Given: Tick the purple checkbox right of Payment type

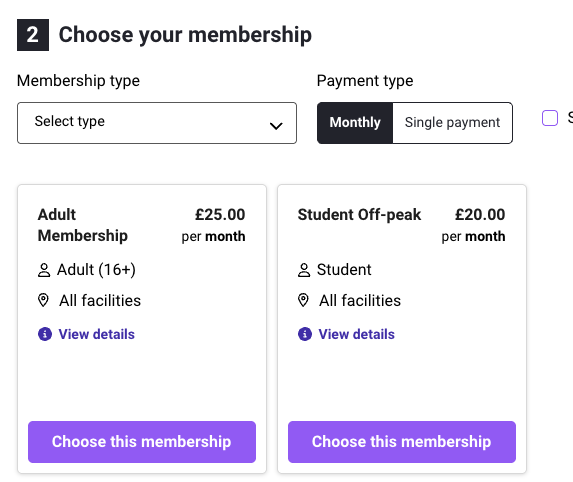Looking at the screenshot, I should coord(550,118).
